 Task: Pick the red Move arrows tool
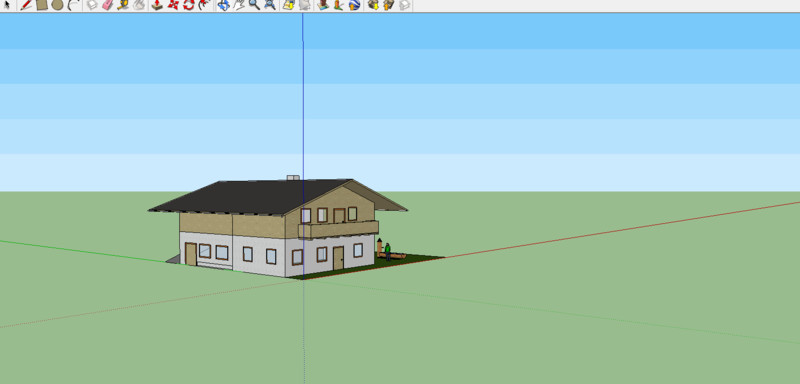(173, 5)
